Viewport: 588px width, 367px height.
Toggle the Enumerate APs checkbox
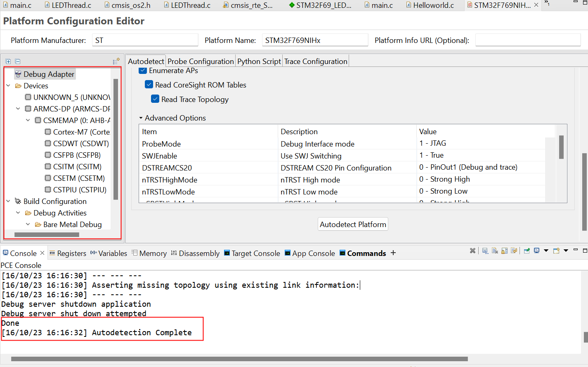coord(143,71)
